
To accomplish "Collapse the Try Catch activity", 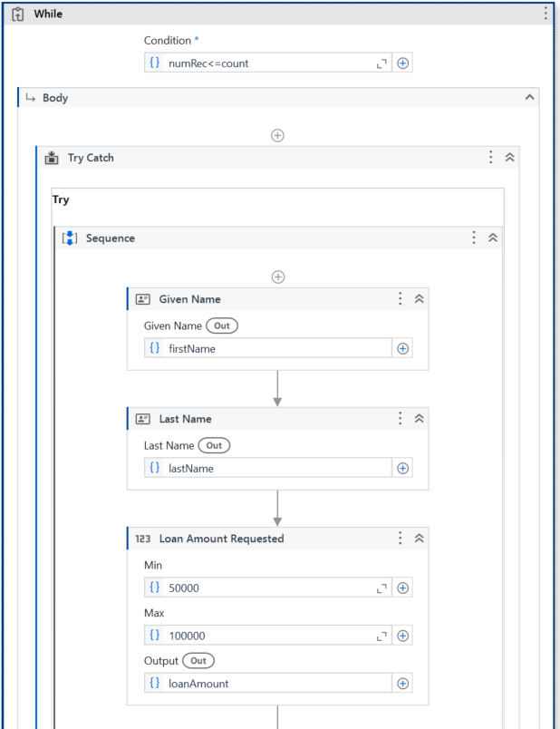I will tap(510, 158).
